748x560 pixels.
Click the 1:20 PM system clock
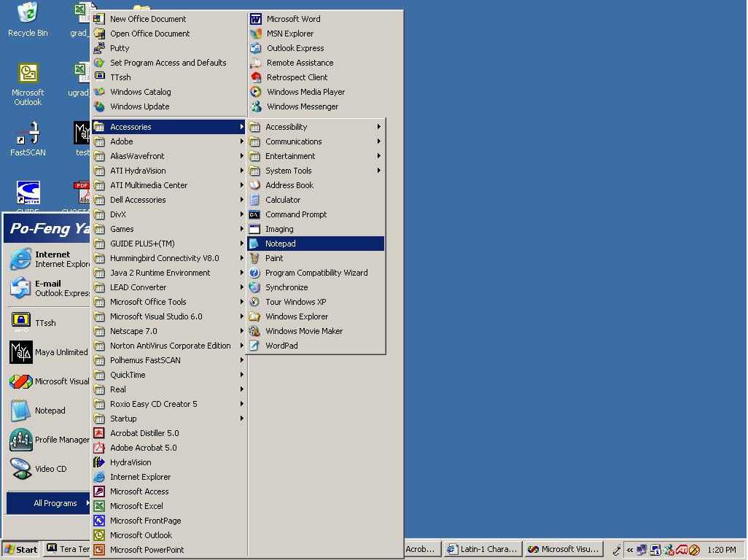click(x=721, y=550)
